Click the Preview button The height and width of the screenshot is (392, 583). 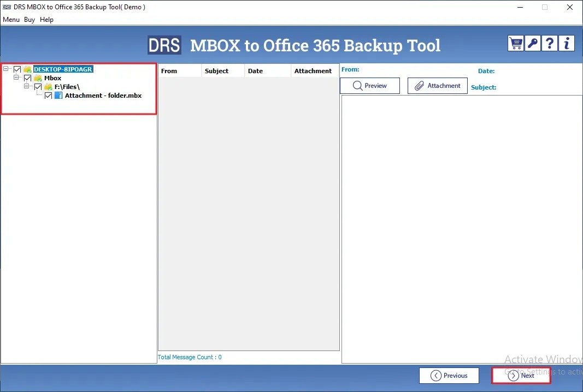coord(370,86)
